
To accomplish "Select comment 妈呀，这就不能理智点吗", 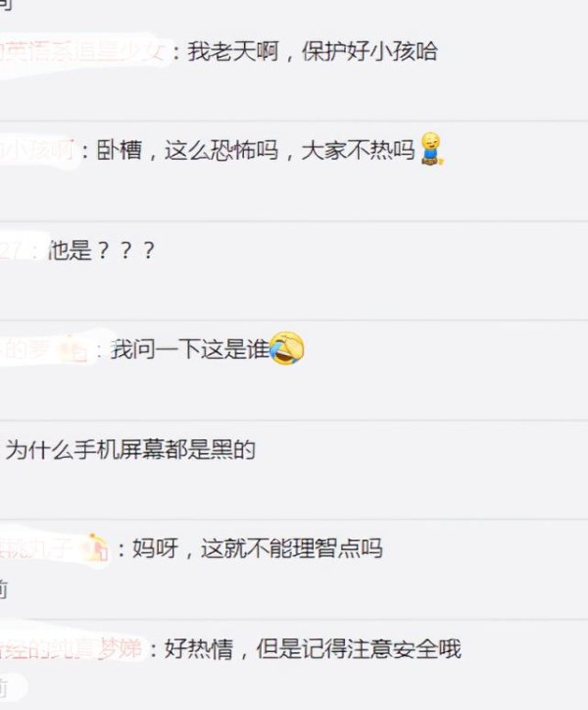I will pyautogui.click(x=257, y=549).
